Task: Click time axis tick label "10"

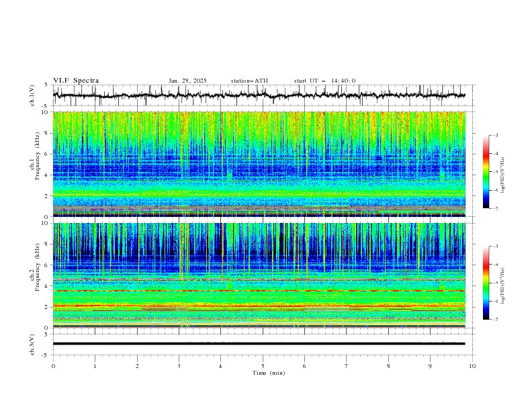Action: (x=472, y=366)
